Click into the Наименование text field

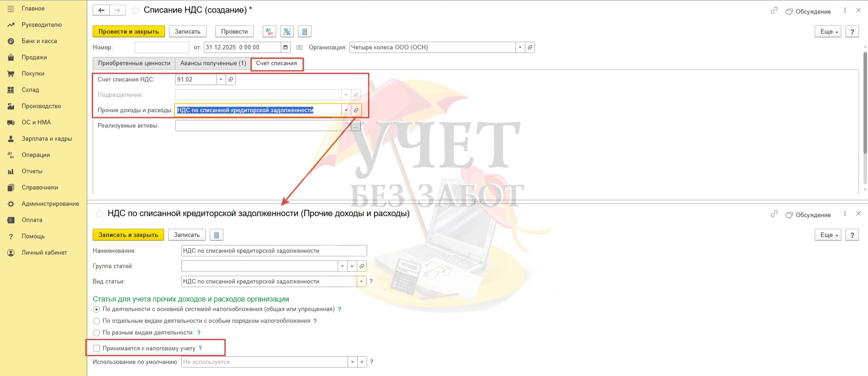click(x=274, y=251)
